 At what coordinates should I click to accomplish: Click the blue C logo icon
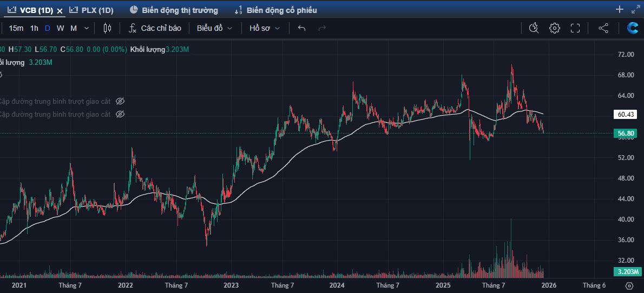632,28
